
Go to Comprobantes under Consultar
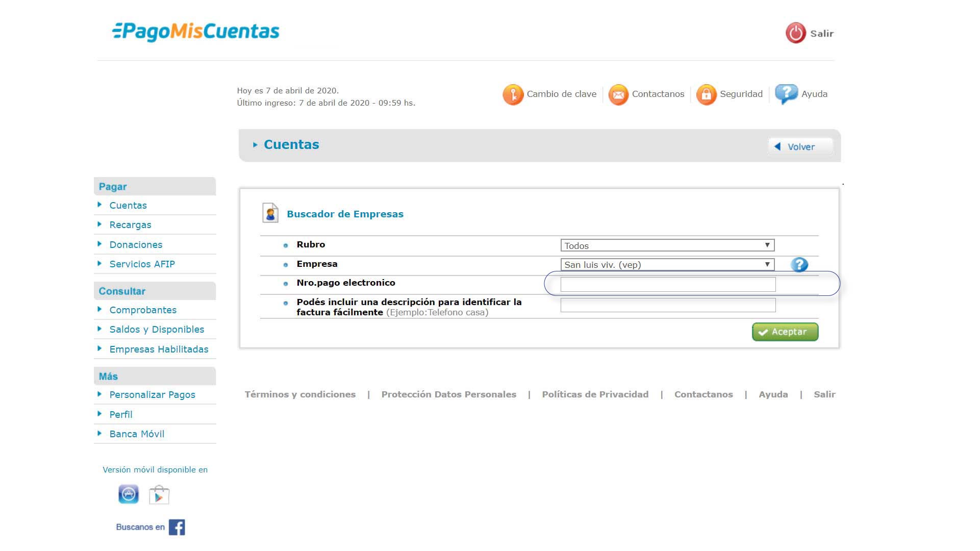click(143, 310)
